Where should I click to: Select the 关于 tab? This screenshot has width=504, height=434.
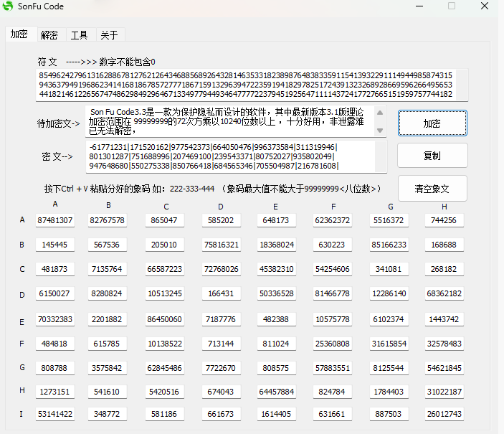(x=109, y=35)
